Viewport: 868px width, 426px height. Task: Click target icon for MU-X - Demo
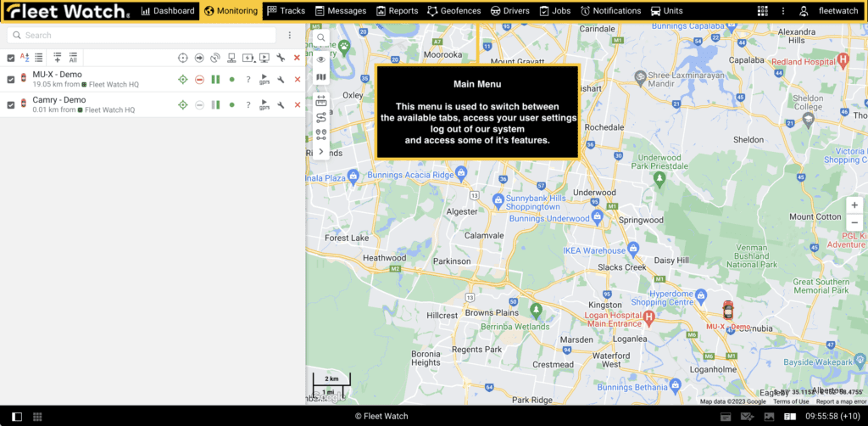coord(182,80)
